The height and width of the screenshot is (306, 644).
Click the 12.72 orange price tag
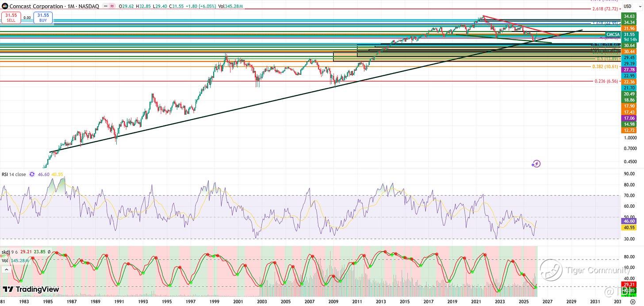(629, 130)
